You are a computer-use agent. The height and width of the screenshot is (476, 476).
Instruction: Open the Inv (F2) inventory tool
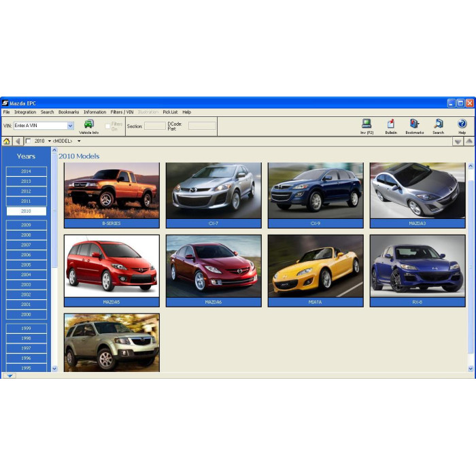[x=367, y=126]
